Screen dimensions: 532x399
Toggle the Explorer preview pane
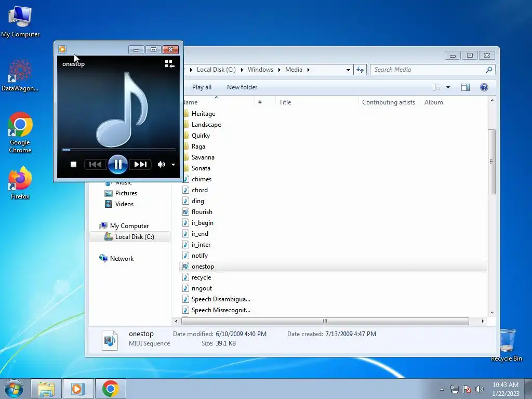click(x=465, y=87)
